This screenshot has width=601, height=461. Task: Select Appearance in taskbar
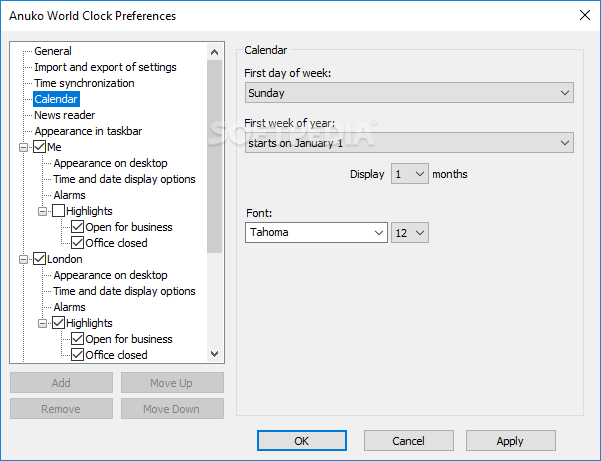(x=88, y=131)
